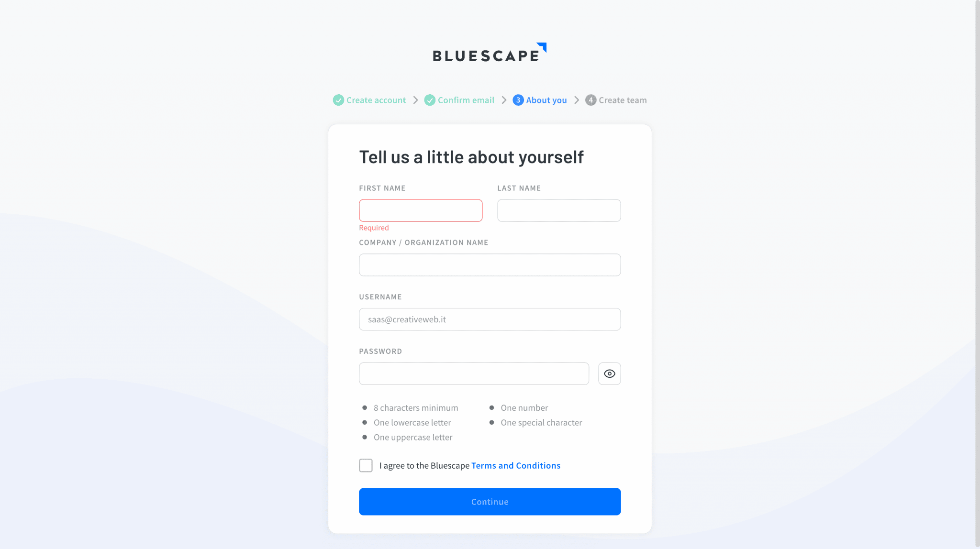Open the Terms and Conditions link
This screenshot has width=980, height=549.
click(x=515, y=466)
